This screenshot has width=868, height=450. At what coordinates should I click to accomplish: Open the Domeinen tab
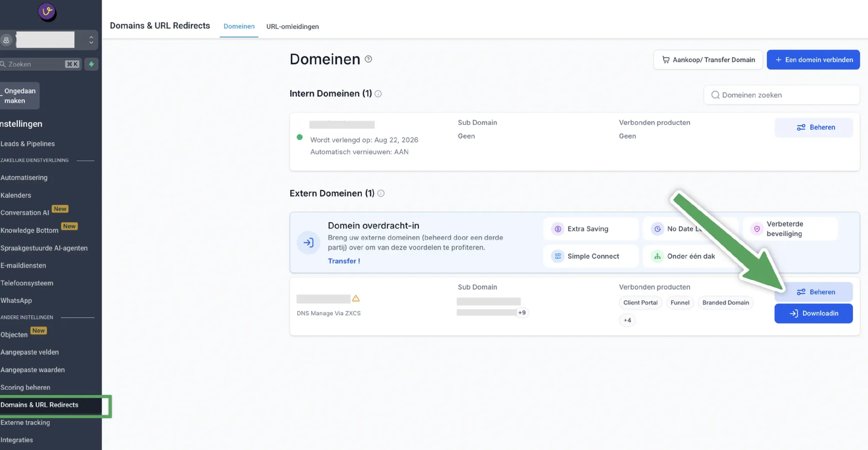coord(239,26)
